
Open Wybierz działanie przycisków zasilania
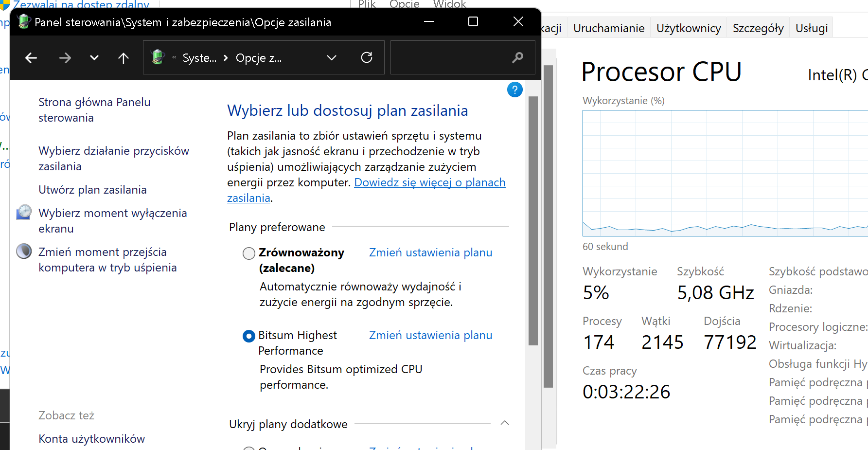coord(114,159)
